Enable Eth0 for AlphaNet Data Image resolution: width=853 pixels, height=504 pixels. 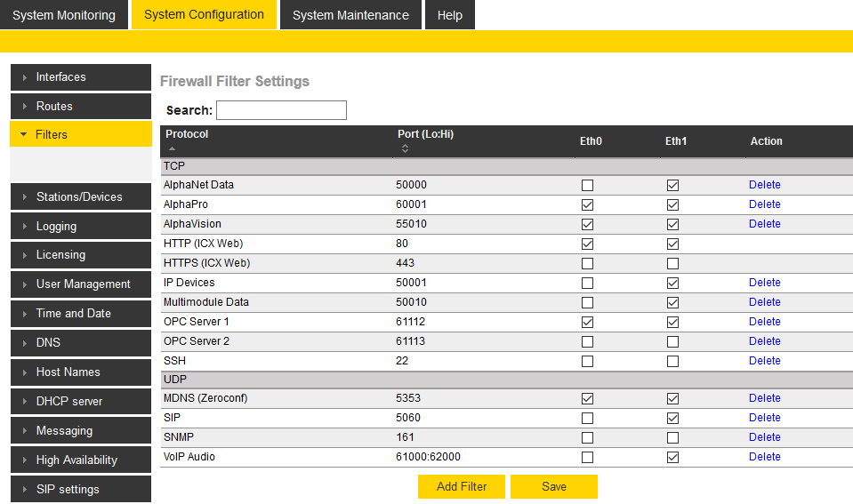tap(587, 186)
